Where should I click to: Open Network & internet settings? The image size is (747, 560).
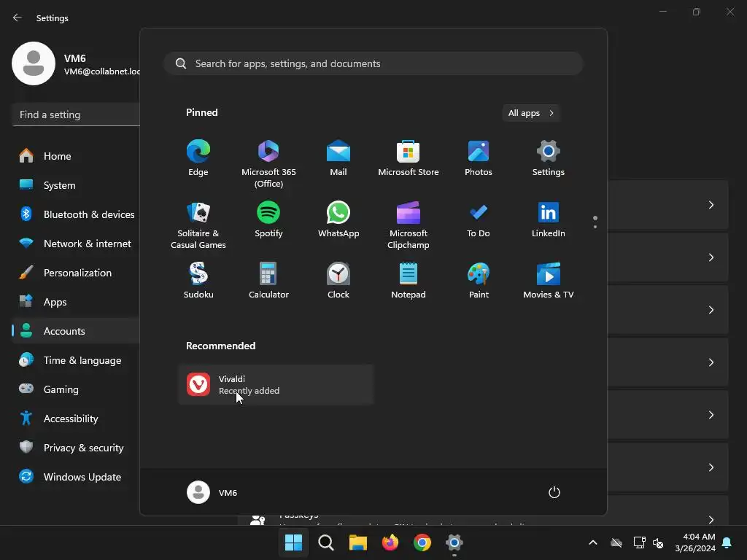76,244
